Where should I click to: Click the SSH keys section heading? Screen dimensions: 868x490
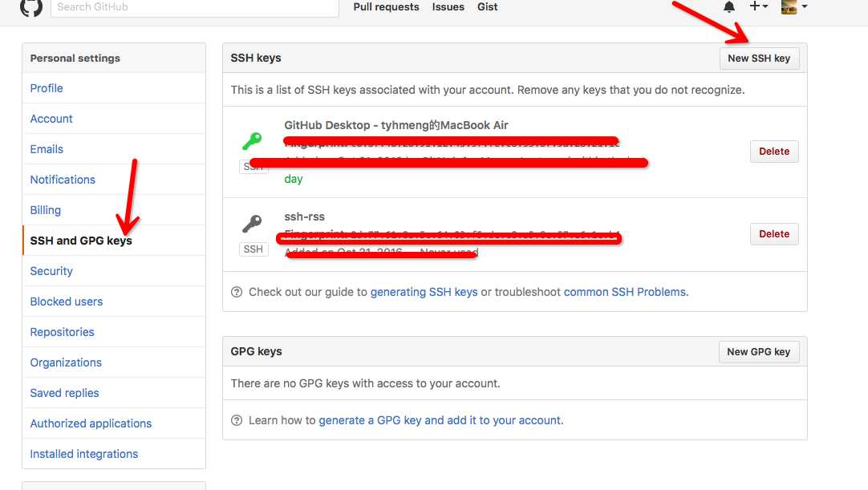[x=256, y=58]
